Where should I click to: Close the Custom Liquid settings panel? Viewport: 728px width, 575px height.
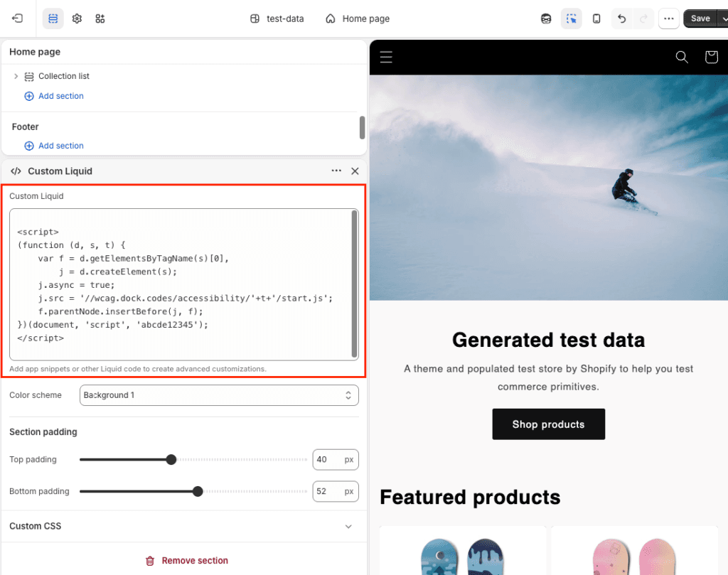[355, 171]
